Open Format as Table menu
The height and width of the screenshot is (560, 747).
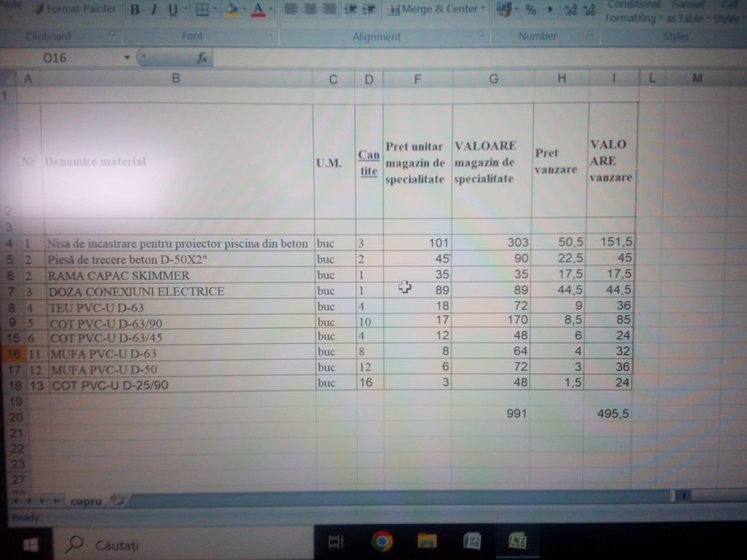tap(688, 11)
